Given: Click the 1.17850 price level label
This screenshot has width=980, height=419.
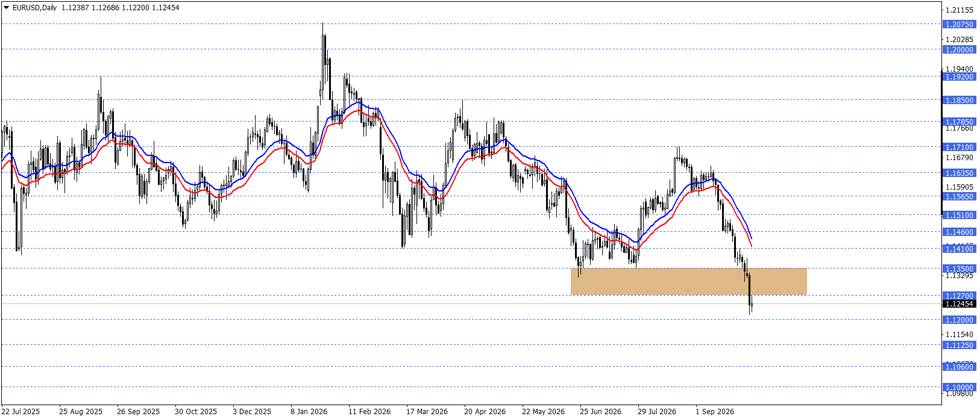Looking at the screenshot, I should (x=959, y=122).
